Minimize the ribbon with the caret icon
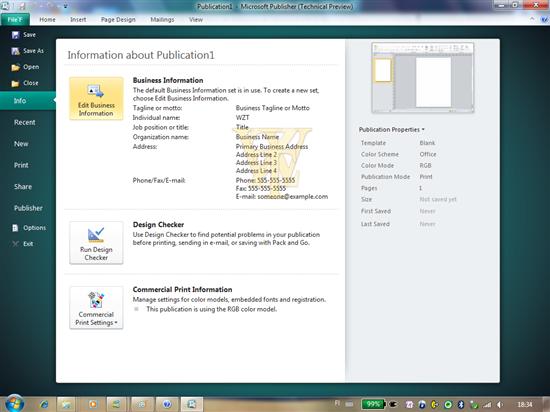Image resolution: width=550 pixels, height=412 pixels. [532, 19]
